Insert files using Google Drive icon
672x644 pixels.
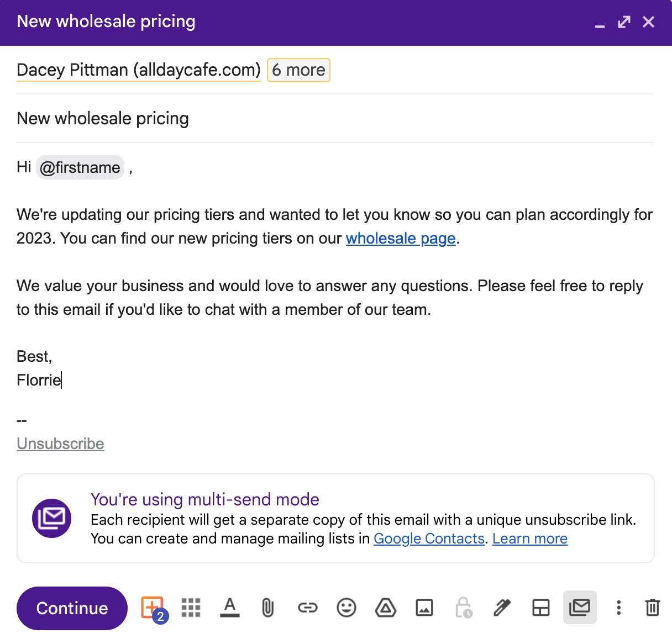click(386, 608)
